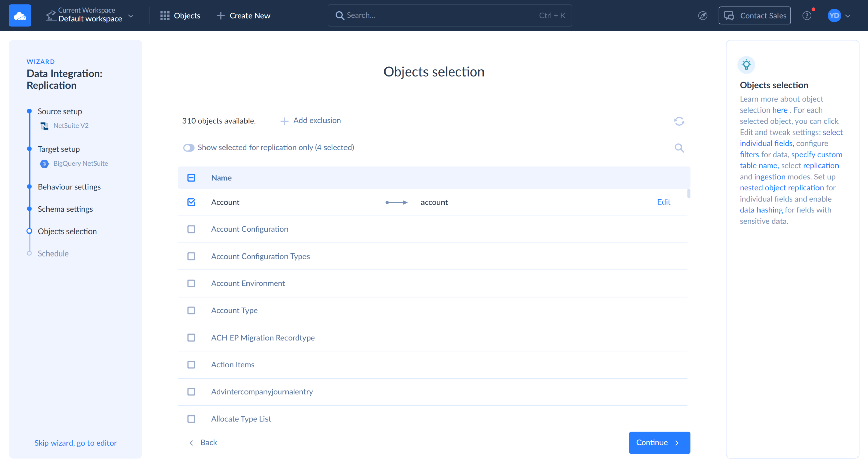Go to Schedule wizard step
Viewport: 868px width, 467px height.
pyautogui.click(x=53, y=253)
